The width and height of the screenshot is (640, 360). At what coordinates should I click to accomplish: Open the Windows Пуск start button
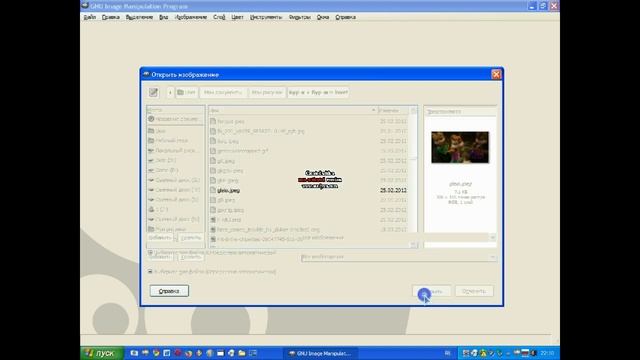point(101,353)
